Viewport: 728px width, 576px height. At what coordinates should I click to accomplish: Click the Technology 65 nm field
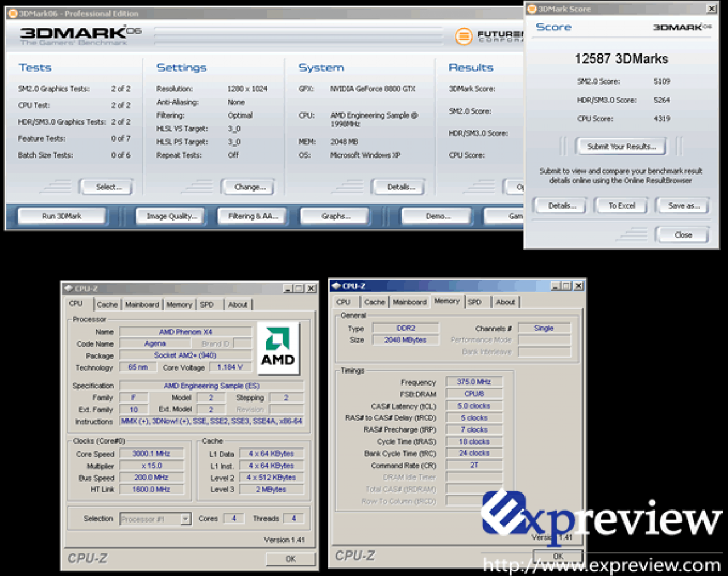pos(138,368)
